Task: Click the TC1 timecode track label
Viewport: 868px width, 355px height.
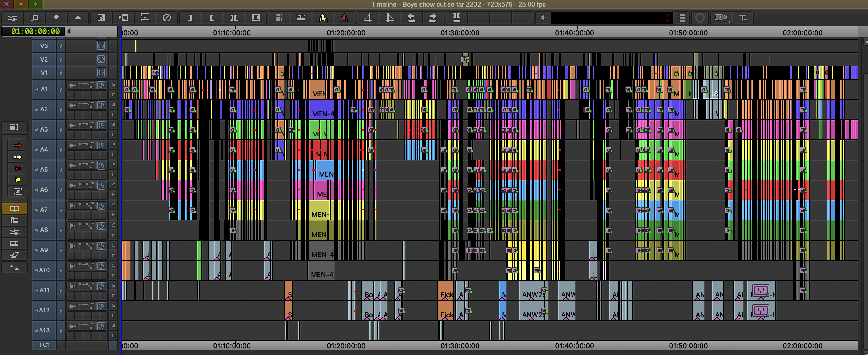Action: tap(44, 345)
